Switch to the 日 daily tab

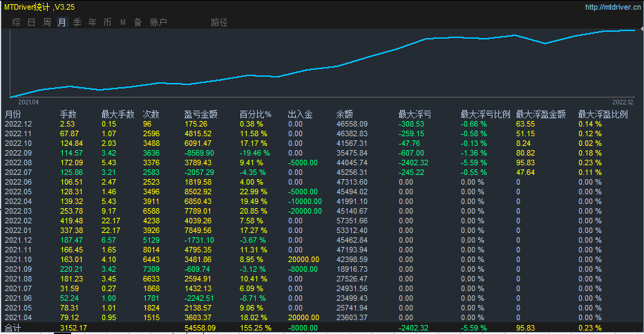tap(32, 22)
